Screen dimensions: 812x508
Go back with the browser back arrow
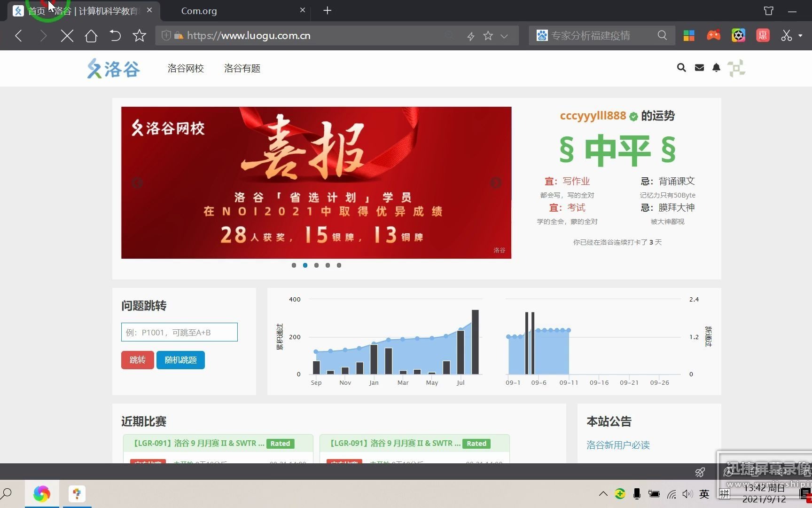(x=19, y=36)
